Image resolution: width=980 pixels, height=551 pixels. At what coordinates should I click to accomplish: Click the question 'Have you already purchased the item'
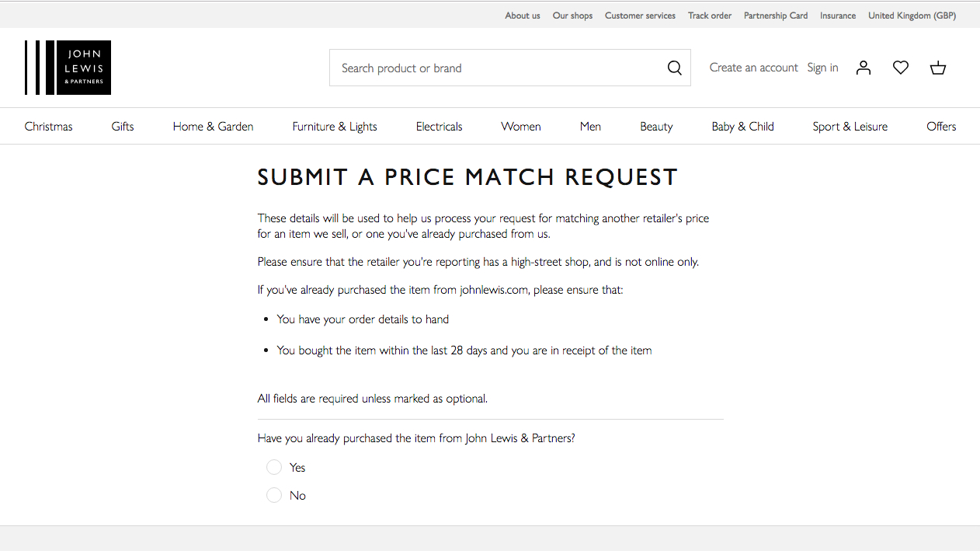pos(416,438)
